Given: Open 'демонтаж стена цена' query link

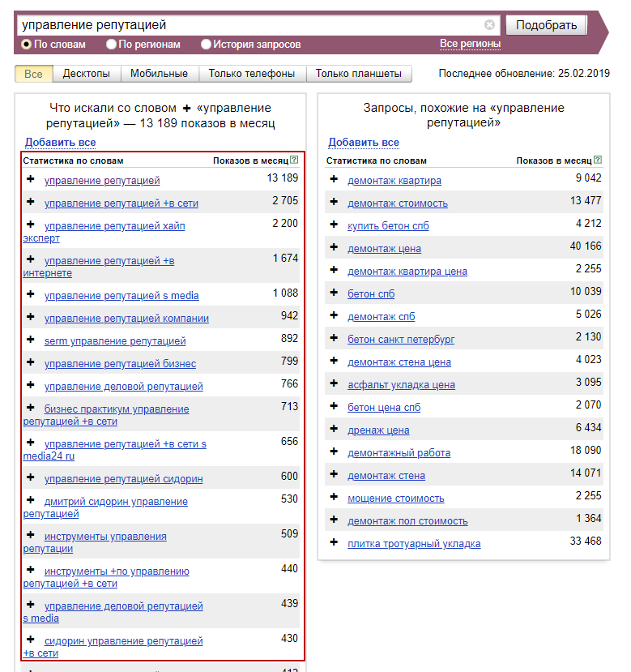Looking at the screenshot, I should point(399,362).
